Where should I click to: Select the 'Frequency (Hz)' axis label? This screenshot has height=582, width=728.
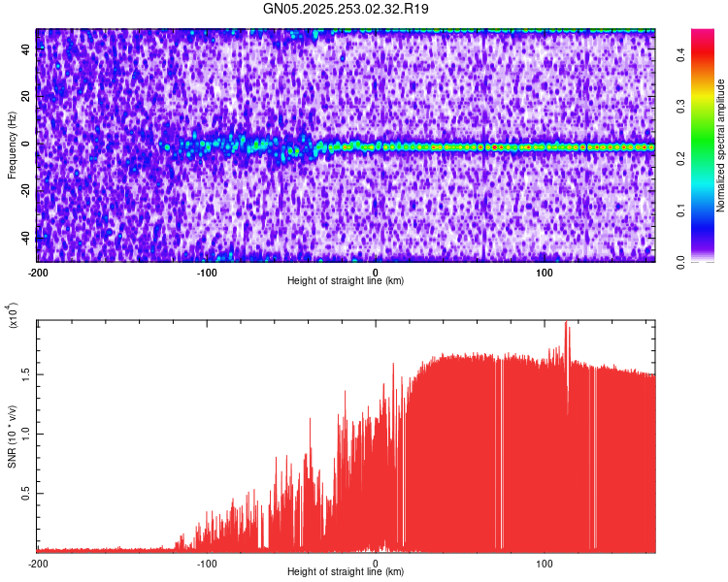coord(12,145)
